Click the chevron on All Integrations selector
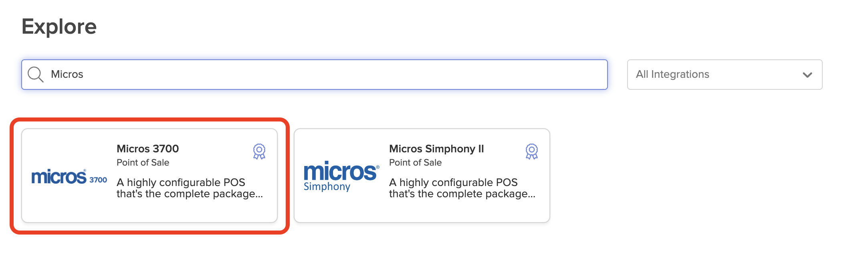Viewport: 868px width, 263px height. tap(808, 75)
